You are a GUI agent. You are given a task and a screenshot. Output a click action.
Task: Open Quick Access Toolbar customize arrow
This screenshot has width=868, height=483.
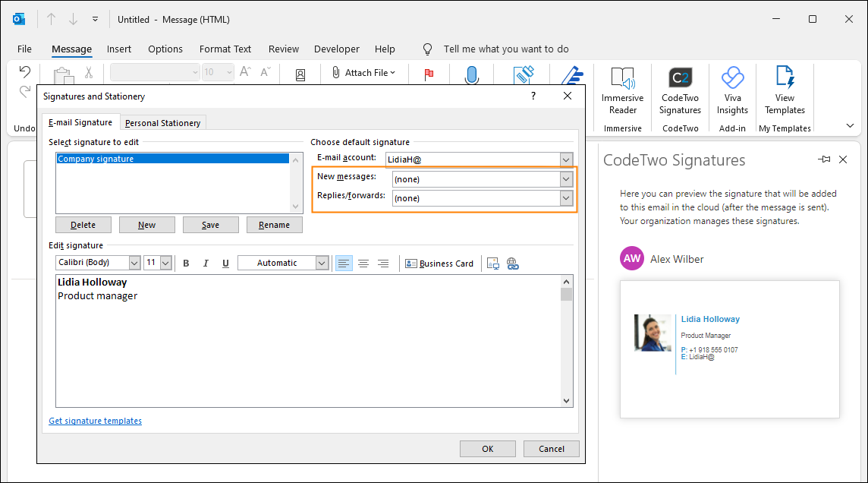click(x=95, y=20)
